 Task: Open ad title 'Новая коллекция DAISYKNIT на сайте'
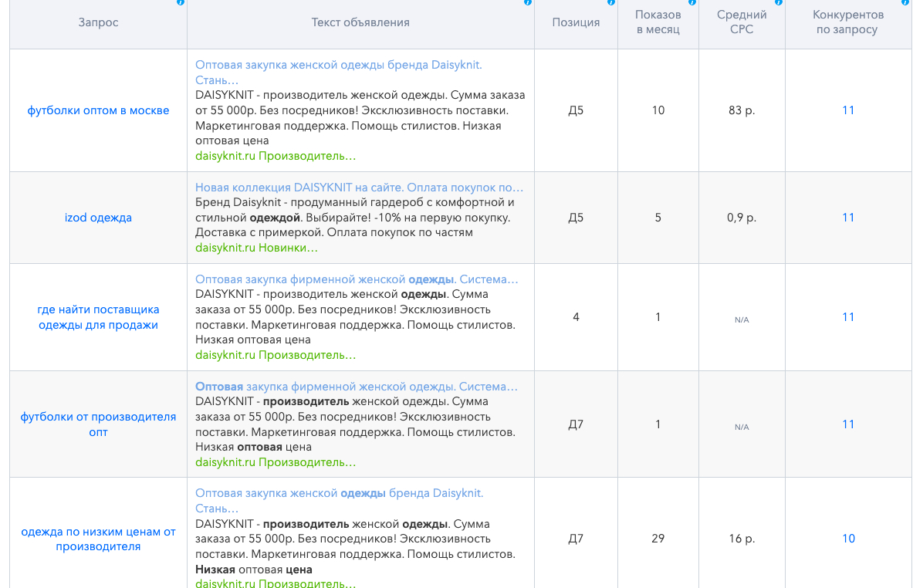[x=359, y=188]
